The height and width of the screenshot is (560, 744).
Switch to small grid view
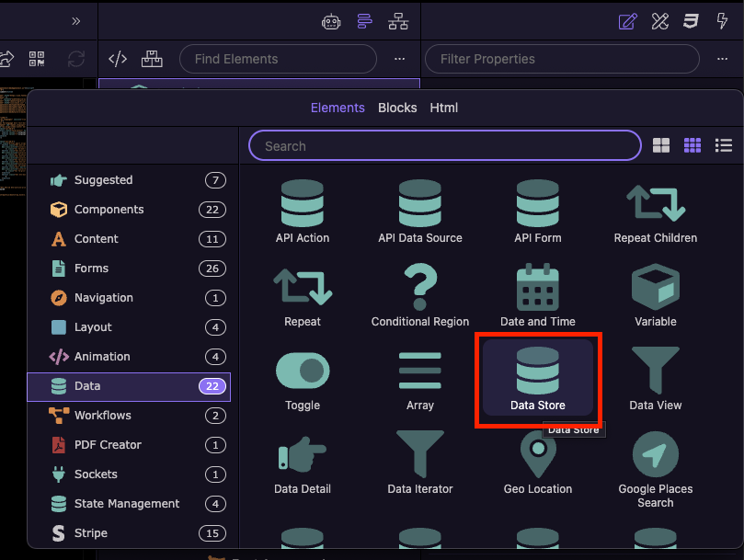coord(692,145)
